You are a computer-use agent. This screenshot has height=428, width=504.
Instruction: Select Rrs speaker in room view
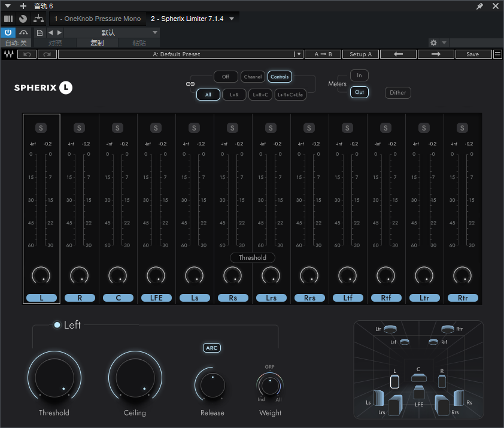pyautogui.click(x=442, y=405)
